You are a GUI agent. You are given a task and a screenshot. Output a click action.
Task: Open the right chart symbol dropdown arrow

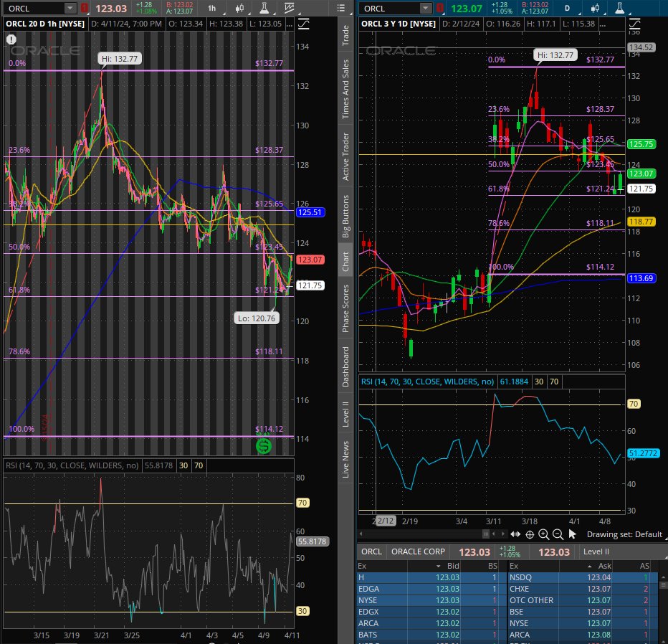pyautogui.click(x=425, y=8)
